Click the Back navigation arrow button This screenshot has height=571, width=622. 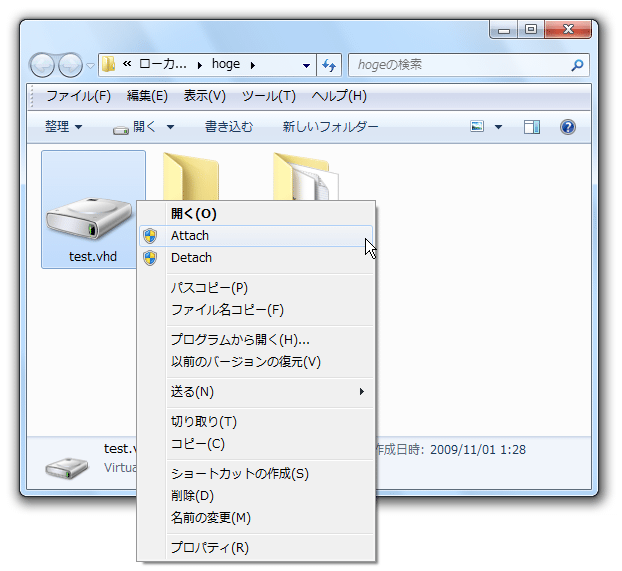42,65
